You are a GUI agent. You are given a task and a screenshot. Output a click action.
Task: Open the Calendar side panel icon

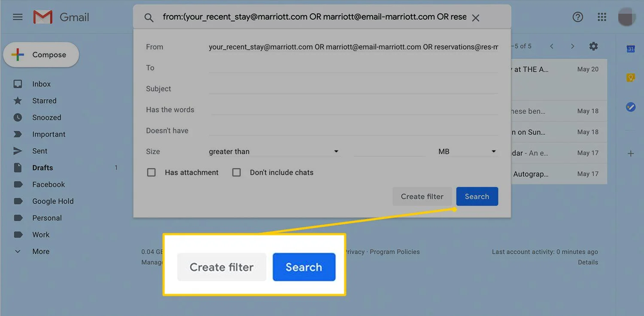tap(630, 49)
